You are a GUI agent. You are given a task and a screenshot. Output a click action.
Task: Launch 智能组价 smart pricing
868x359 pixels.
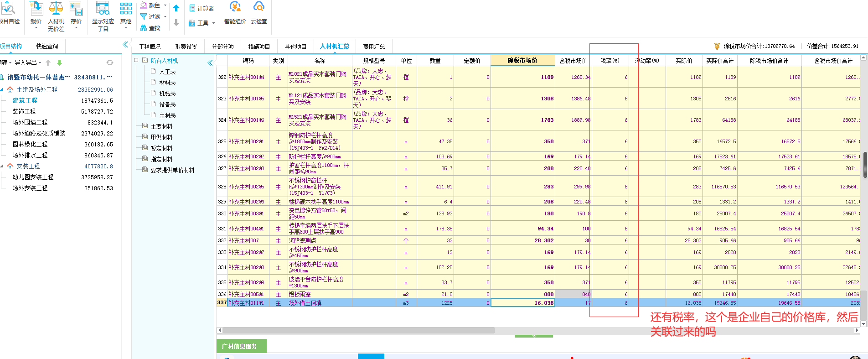pyautogui.click(x=235, y=13)
